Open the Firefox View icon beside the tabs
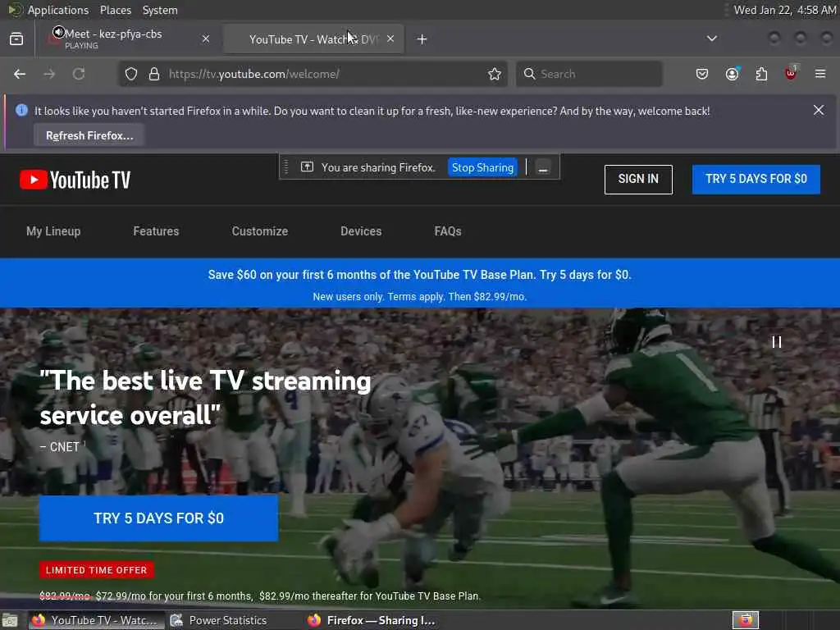 tap(16, 39)
